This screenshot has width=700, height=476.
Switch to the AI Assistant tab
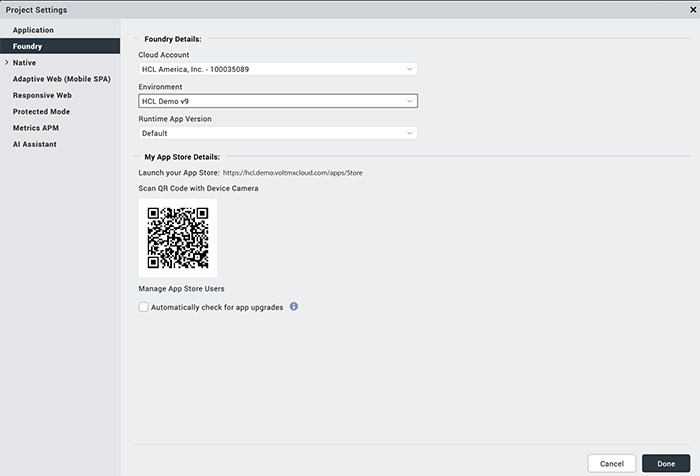point(35,144)
